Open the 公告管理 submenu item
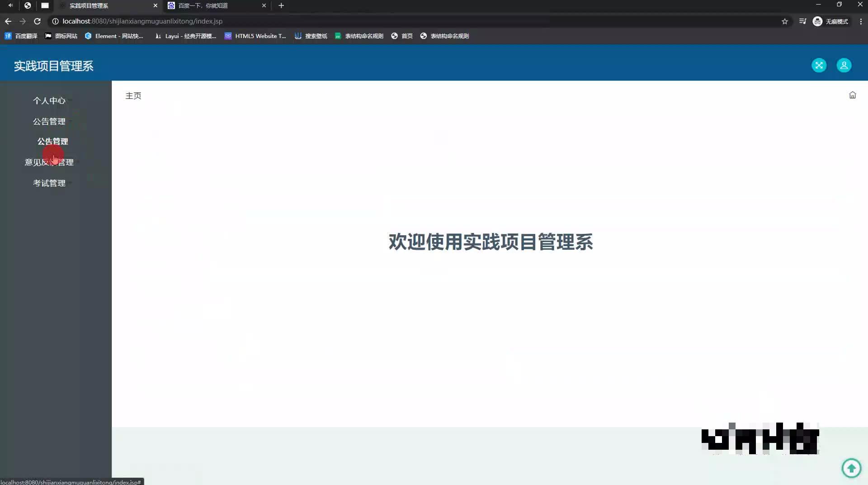The image size is (868, 485). [x=53, y=141]
